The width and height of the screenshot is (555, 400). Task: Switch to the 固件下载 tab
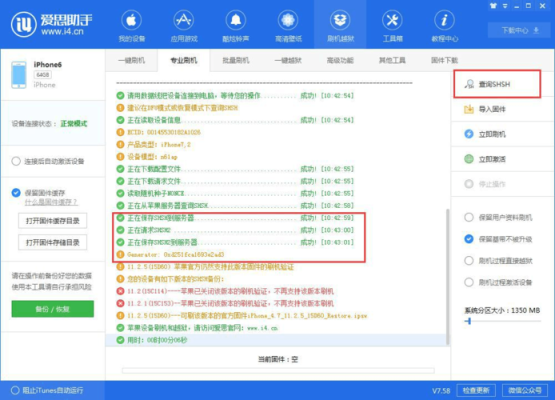pyautogui.click(x=445, y=61)
